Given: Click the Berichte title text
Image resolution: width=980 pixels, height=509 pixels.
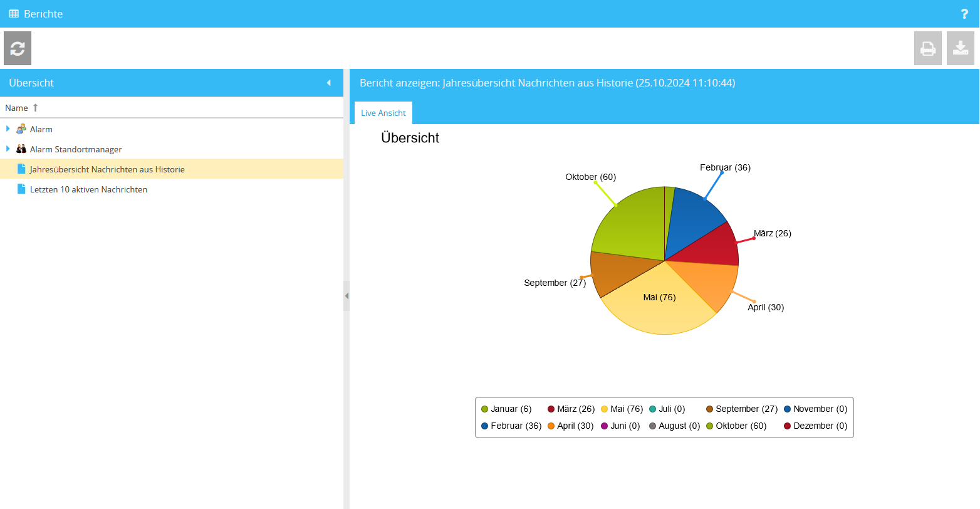Looking at the screenshot, I should (43, 14).
